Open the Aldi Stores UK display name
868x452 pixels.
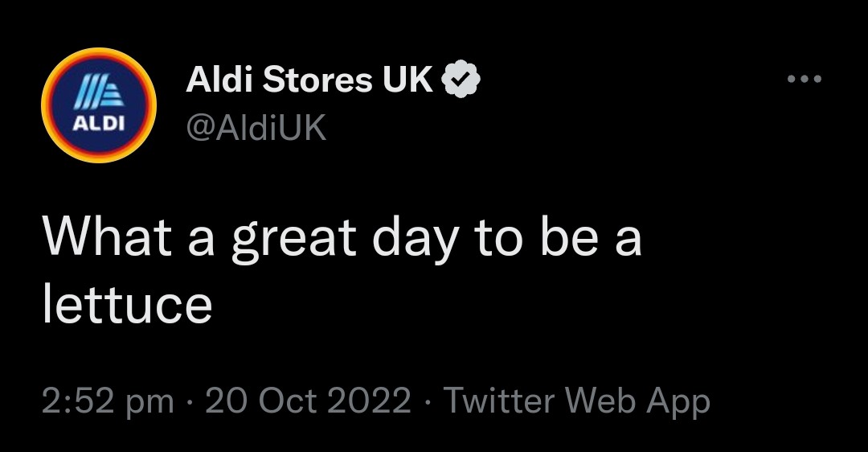click(x=309, y=79)
